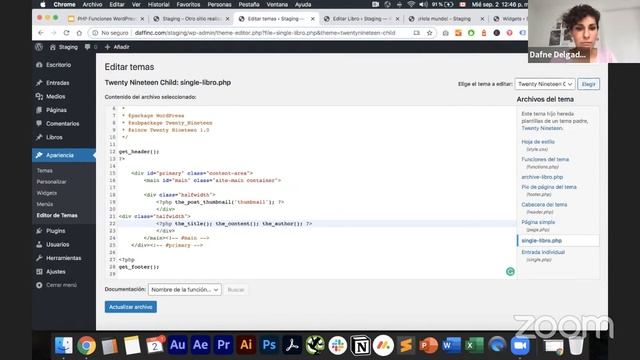
Task: Open After Effects from Dock
Action: click(200, 345)
